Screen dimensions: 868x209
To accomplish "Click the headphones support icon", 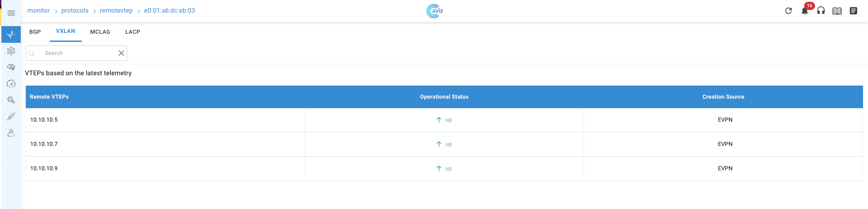I will (x=821, y=11).
